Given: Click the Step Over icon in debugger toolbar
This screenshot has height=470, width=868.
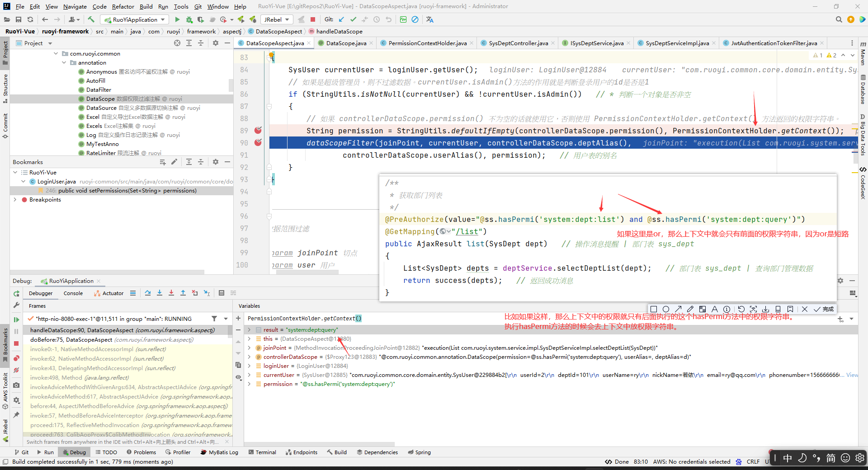Looking at the screenshot, I should (x=148, y=293).
